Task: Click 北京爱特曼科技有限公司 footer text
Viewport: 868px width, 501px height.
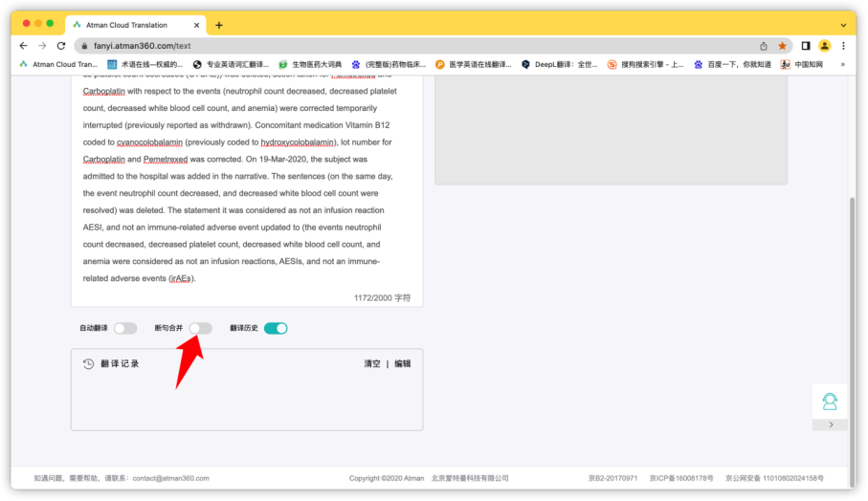Action: tap(470, 479)
